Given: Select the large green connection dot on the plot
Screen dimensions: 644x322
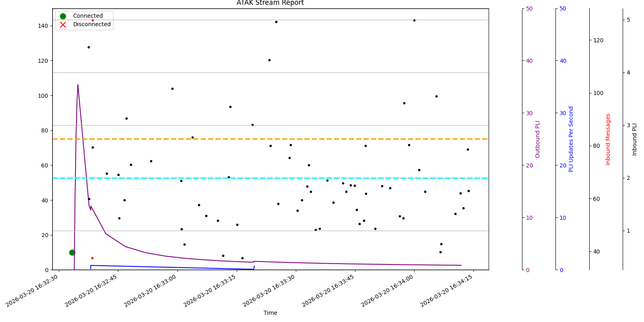Looking at the screenshot, I should pyautogui.click(x=72, y=252).
